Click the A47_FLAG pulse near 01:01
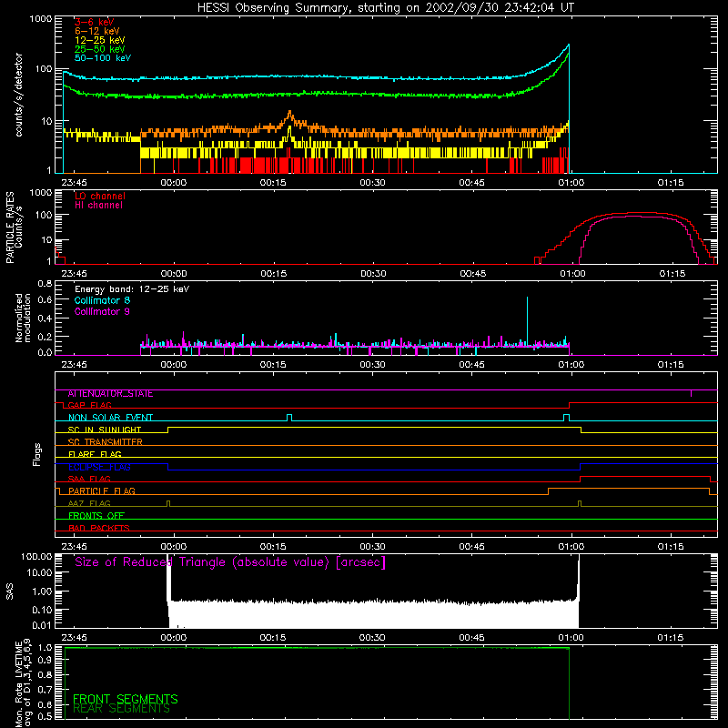 point(580,503)
